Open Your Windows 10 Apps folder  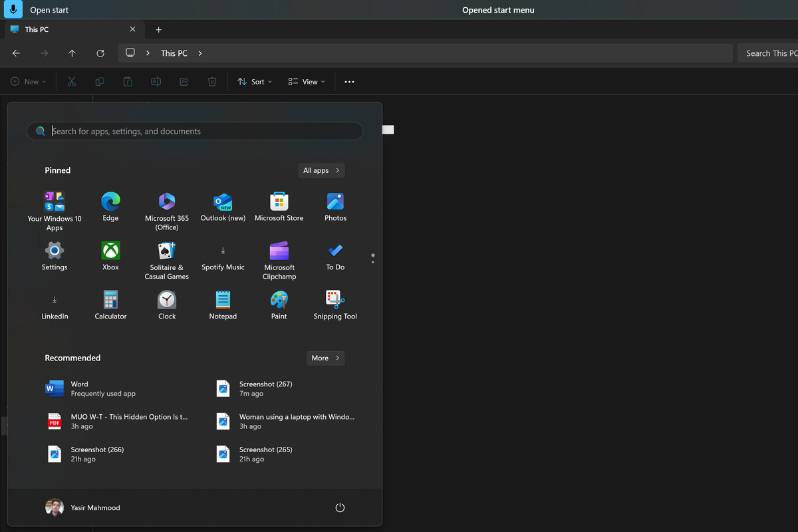pos(55,211)
